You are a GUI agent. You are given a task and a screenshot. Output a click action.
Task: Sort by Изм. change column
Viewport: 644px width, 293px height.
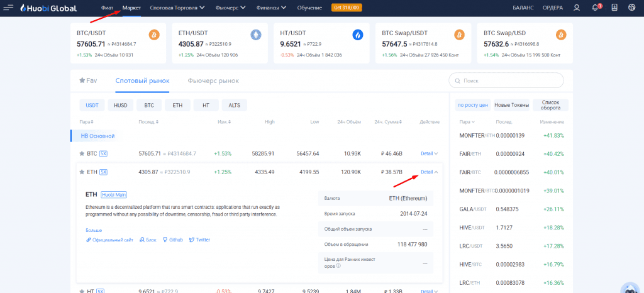point(225,122)
